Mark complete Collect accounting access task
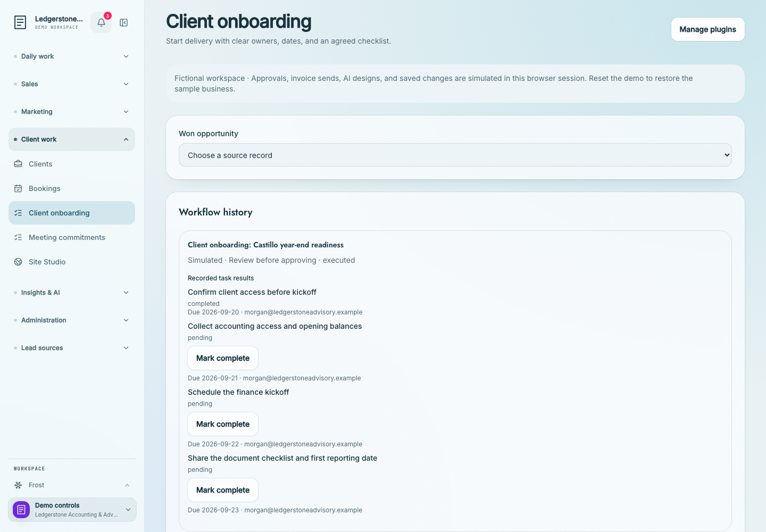The image size is (766, 532). (x=223, y=358)
